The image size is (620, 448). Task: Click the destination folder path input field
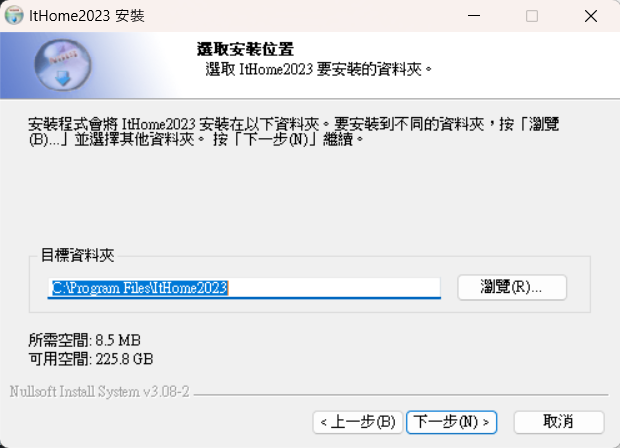pyautogui.click(x=244, y=288)
